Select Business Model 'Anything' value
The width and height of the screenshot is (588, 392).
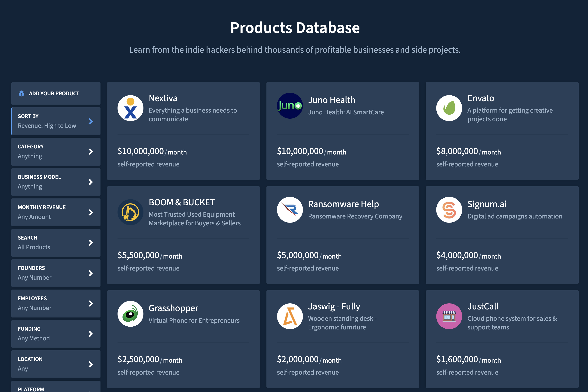pyautogui.click(x=30, y=186)
